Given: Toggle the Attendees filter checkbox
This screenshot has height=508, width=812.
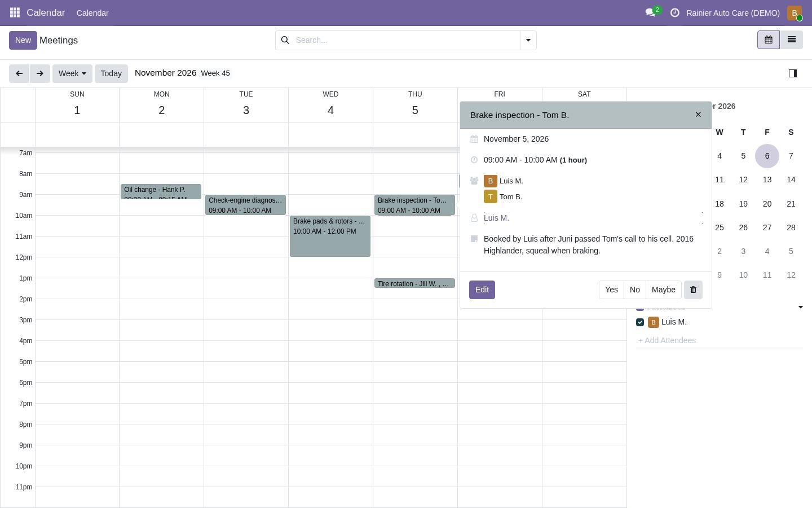Looking at the screenshot, I should click(x=640, y=308).
